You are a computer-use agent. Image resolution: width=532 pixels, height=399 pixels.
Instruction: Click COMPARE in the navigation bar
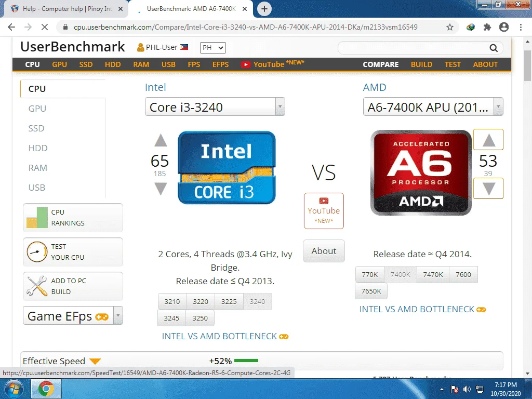click(x=381, y=64)
